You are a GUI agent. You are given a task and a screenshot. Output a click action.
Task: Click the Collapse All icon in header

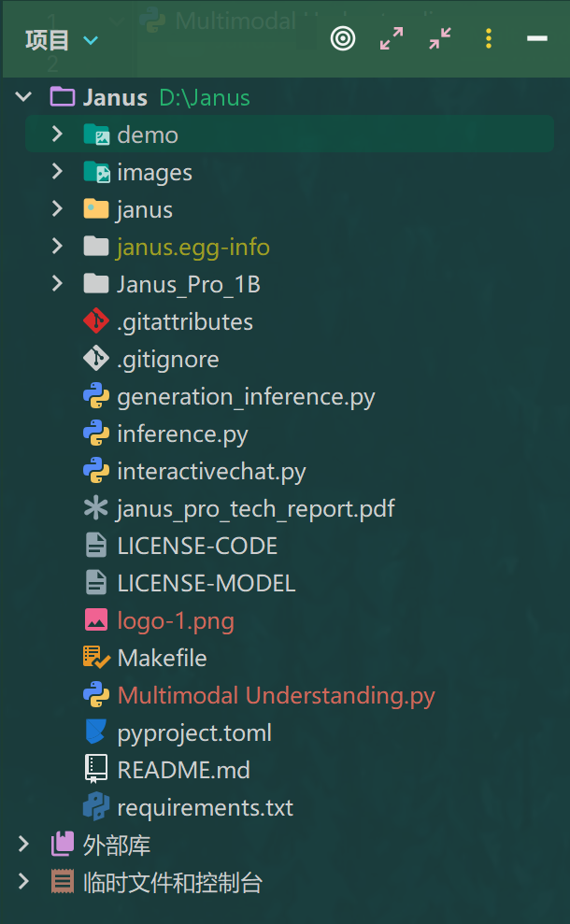(440, 39)
